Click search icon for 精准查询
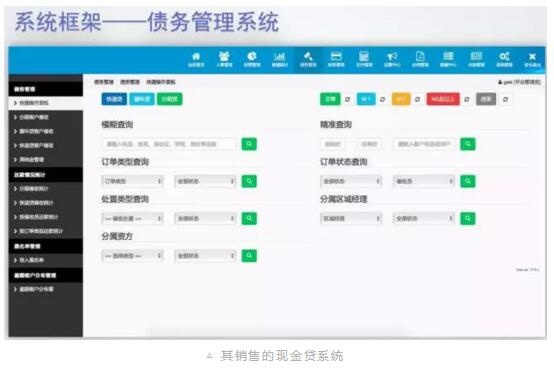Screen dimensions: 554x369 pyautogui.click(x=468, y=144)
